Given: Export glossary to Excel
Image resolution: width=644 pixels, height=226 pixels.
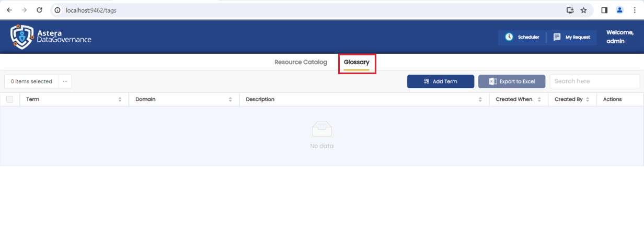Looking at the screenshot, I should pos(512,81).
